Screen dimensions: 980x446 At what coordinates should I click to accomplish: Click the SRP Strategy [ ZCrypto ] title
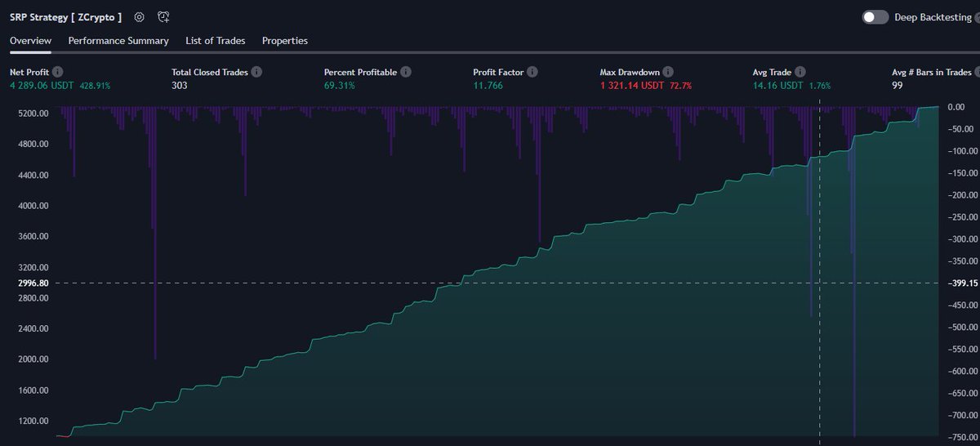click(65, 17)
